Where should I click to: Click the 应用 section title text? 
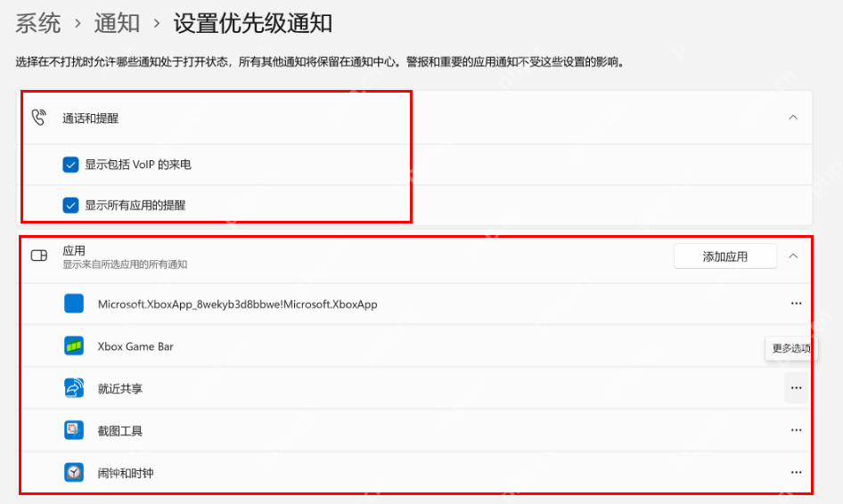pyautogui.click(x=74, y=250)
